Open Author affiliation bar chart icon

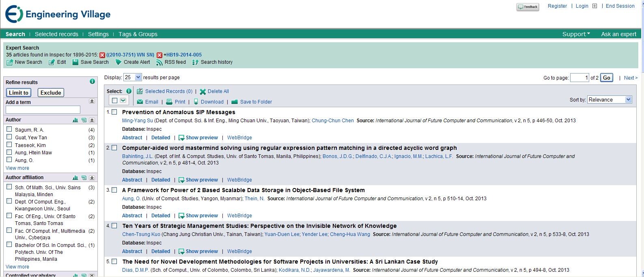75,178
